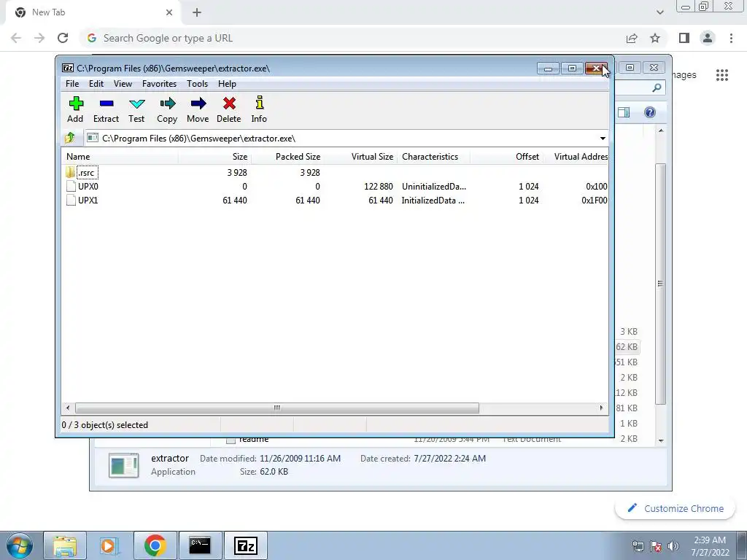The image size is (747, 560).
Task: Open the Favorites menu
Action: [159, 84]
